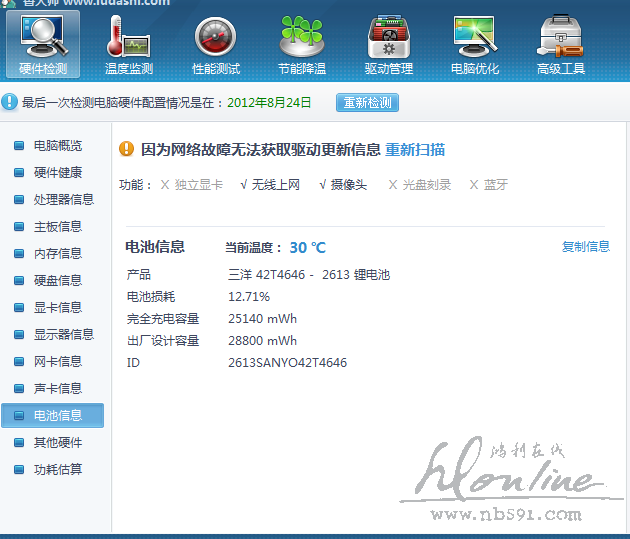Click the orange warning icon beside network error
The image size is (630, 539).
click(x=126, y=149)
